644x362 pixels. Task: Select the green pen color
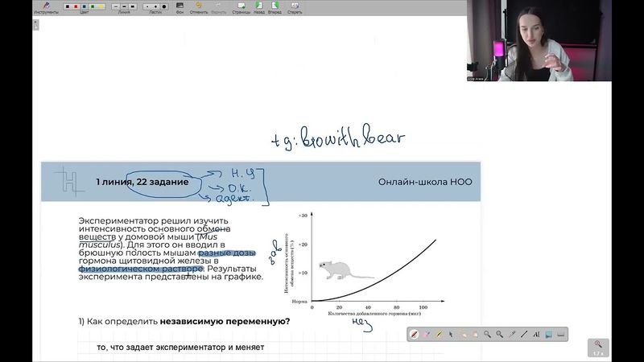pyautogui.click(x=93, y=6)
